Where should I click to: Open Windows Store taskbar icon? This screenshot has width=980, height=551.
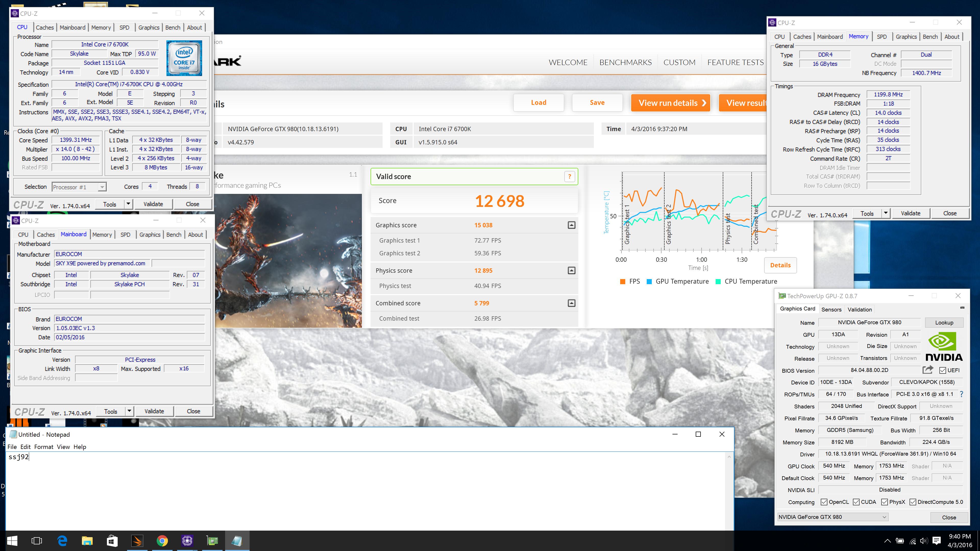[x=112, y=541]
